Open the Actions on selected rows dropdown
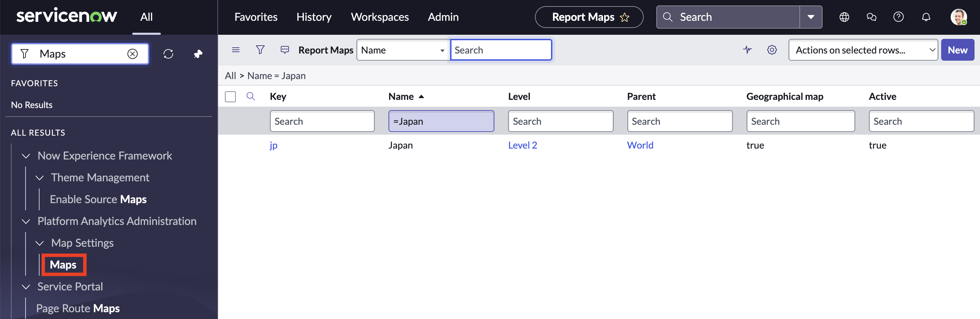This screenshot has height=319, width=980. pos(863,49)
